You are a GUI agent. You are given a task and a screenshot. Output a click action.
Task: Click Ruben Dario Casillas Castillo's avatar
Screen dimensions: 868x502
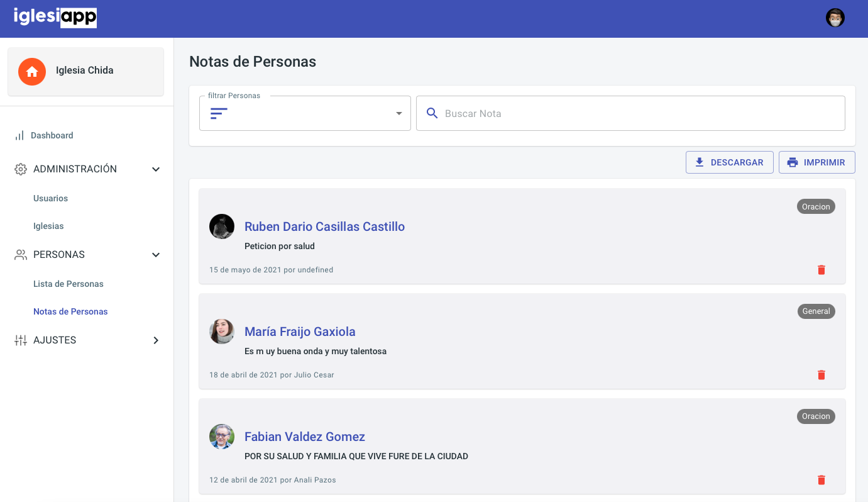coord(222,226)
